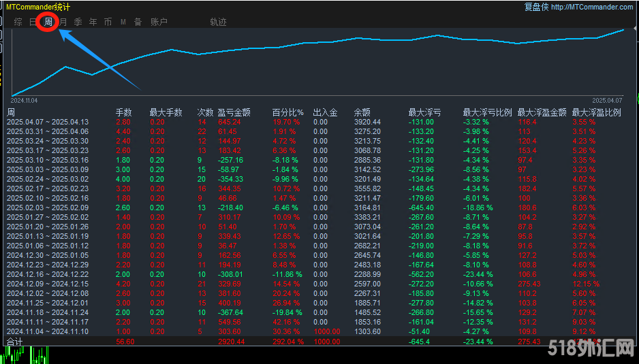Click balance value 3920.44
The height and width of the screenshot is (364, 639).
(367, 122)
